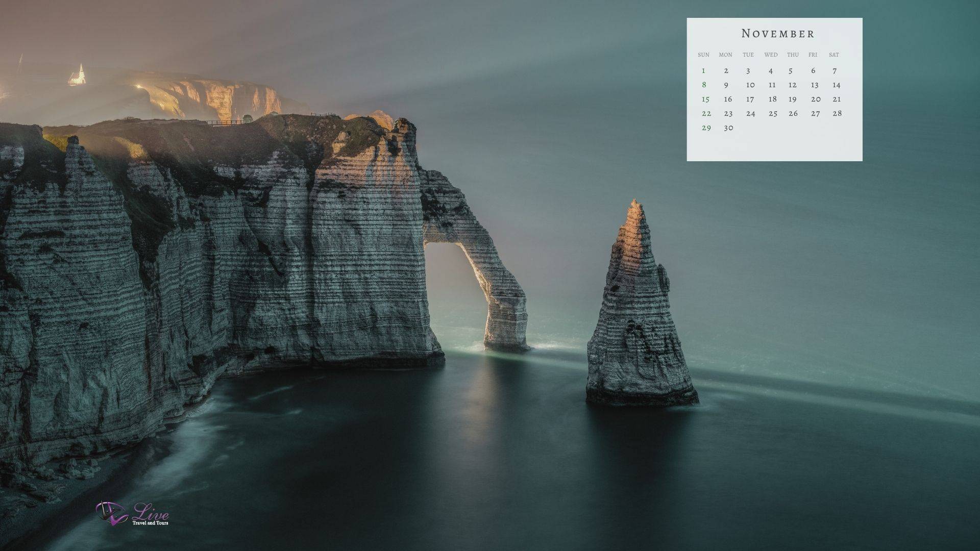
Task: Pick Sunday 29 in the calendar
Action: pyautogui.click(x=706, y=128)
